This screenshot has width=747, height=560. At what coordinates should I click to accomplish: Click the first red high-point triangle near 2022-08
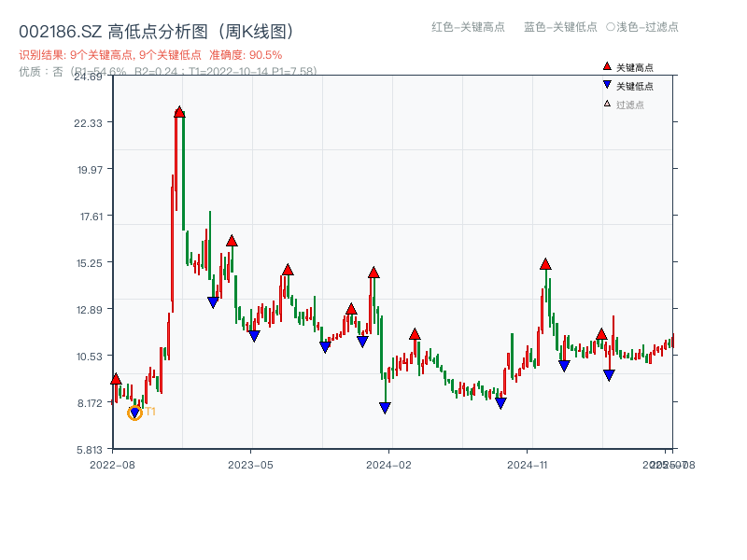(x=116, y=378)
